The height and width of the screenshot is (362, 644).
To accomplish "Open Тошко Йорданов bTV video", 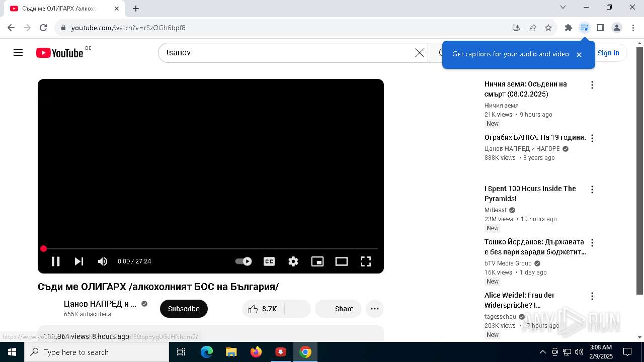I will 535,247.
